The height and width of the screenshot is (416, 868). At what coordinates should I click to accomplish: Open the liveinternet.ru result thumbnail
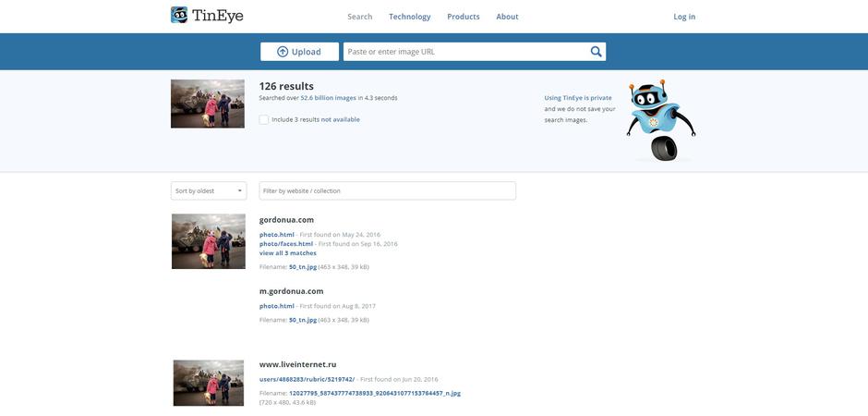208,383
